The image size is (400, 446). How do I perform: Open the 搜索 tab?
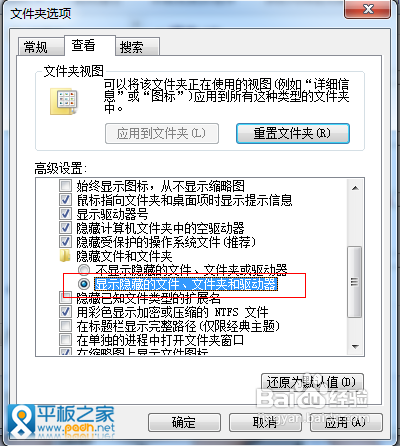(x=133, y=47)
